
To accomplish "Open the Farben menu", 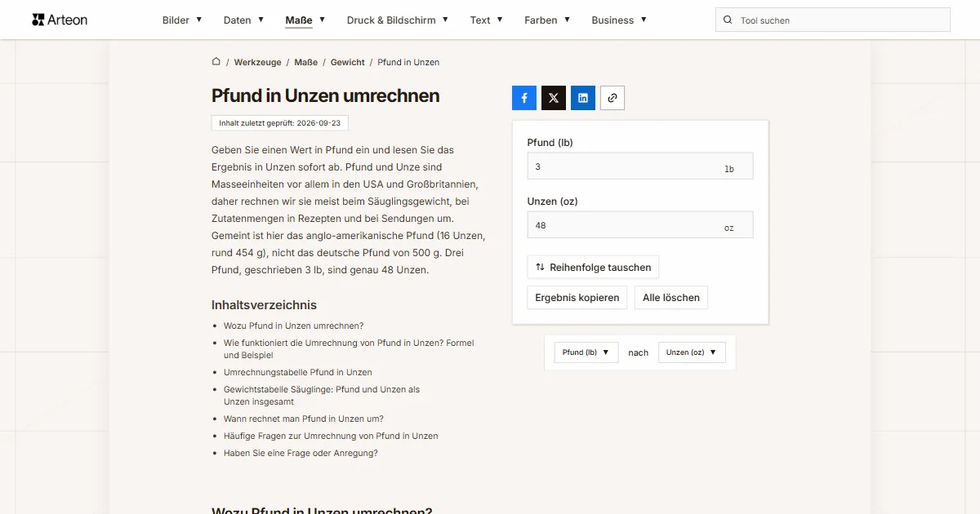I will (x=547, y=20).
